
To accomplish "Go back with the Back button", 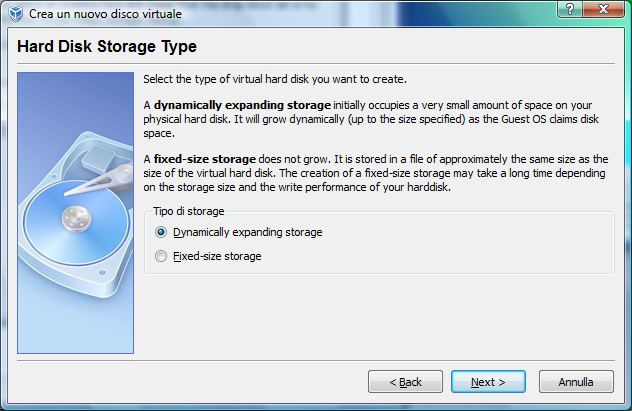I will [x=405, y=382].
